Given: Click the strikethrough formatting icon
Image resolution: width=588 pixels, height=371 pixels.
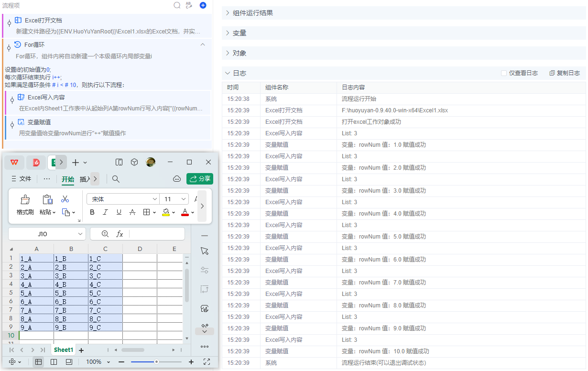Looking at the screenshot, I should [132, 212].
